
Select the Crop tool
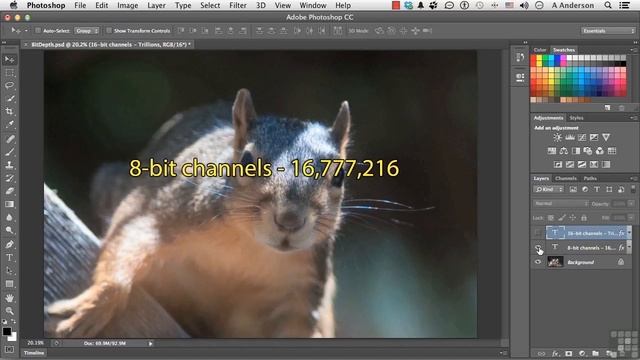(x=9, y=111)
